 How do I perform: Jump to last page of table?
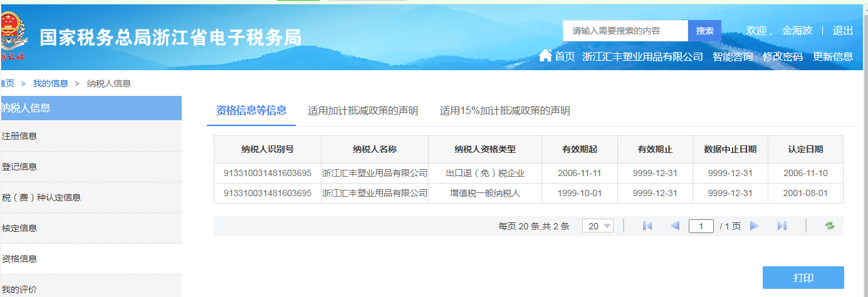pos(782,226)
